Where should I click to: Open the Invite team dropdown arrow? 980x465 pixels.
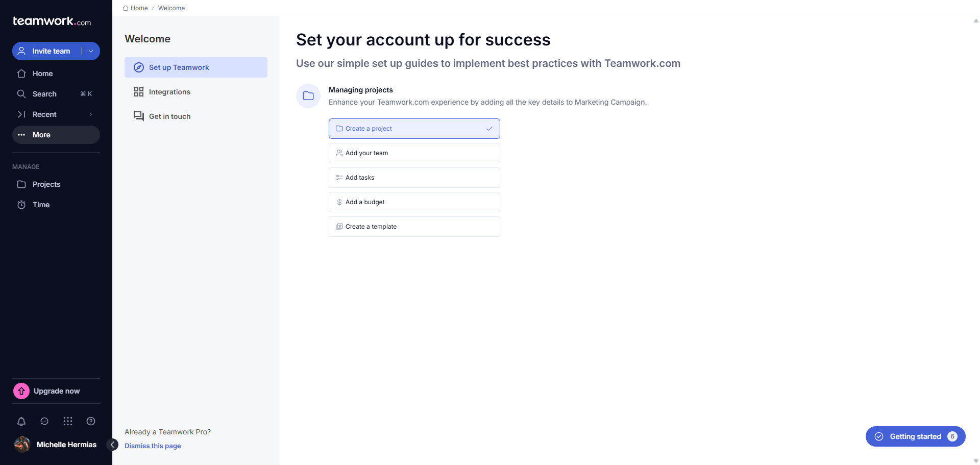tap(91, 51)
